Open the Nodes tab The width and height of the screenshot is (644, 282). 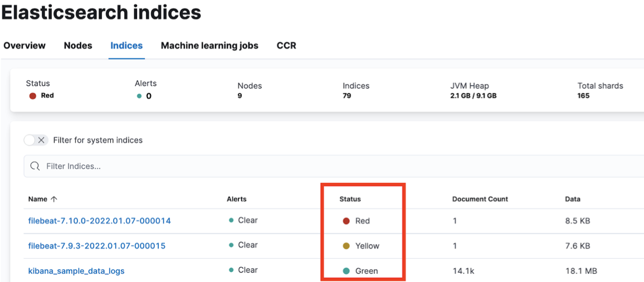point(78,46)
